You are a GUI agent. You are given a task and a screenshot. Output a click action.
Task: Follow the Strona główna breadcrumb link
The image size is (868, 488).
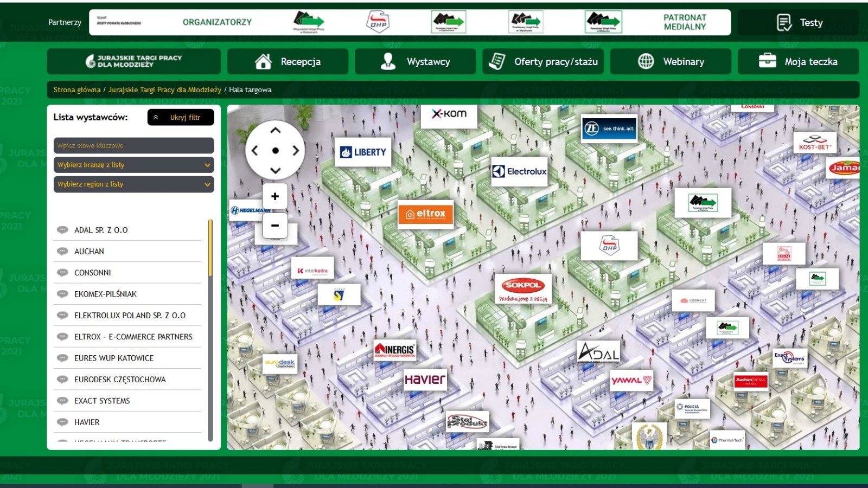77,89
